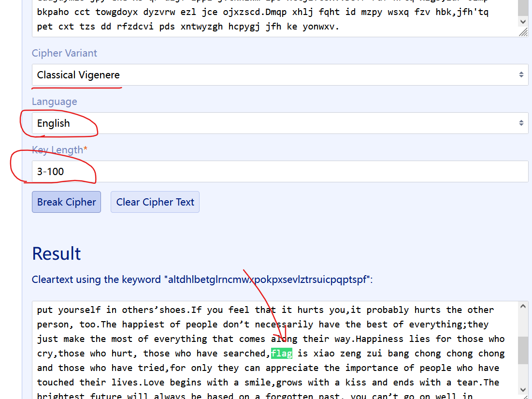Click the result box scrollbar thumb
This screenshot has height=399, width=532.
point(523,350)
